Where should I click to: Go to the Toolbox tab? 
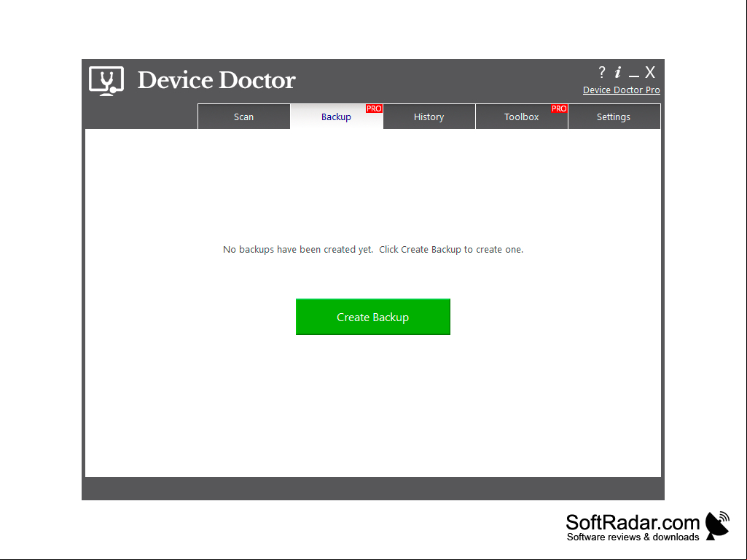pyautogui.click(x=521, y=117)
